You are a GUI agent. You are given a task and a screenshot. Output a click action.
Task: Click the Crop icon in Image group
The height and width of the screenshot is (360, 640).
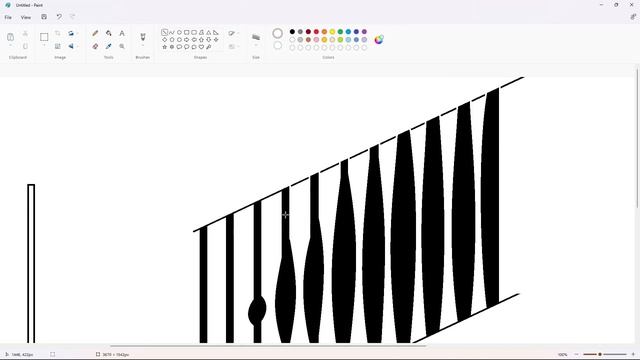(58, 33)
